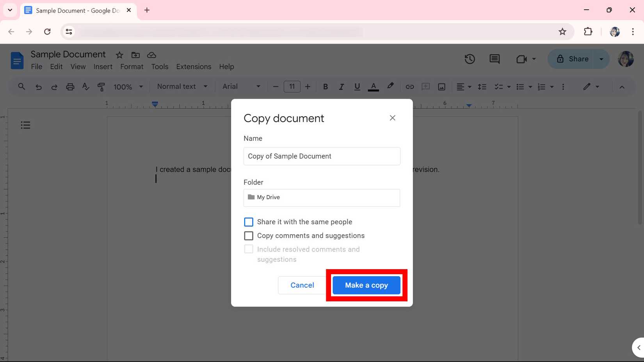Enable Share it with the same people

pyautogui.click(x=249, y=222)
